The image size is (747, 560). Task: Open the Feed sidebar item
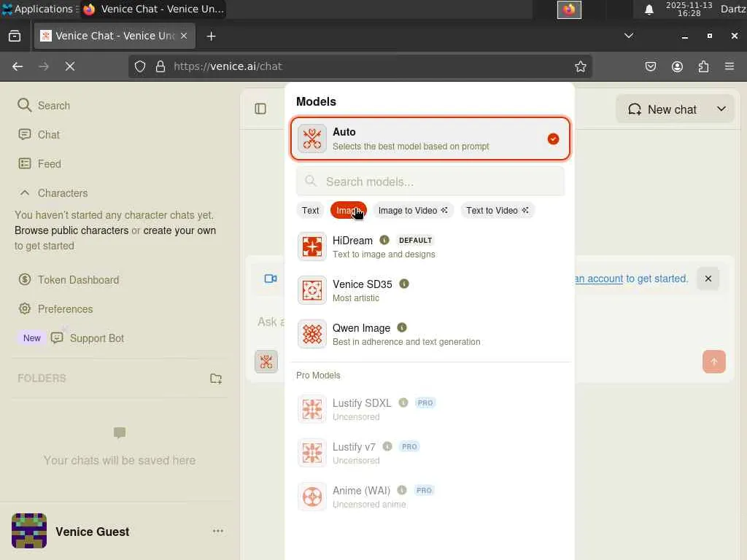coord(39,164)
